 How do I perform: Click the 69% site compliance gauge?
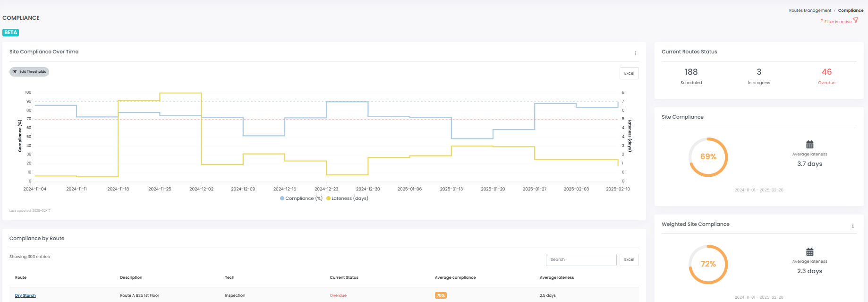708,157
